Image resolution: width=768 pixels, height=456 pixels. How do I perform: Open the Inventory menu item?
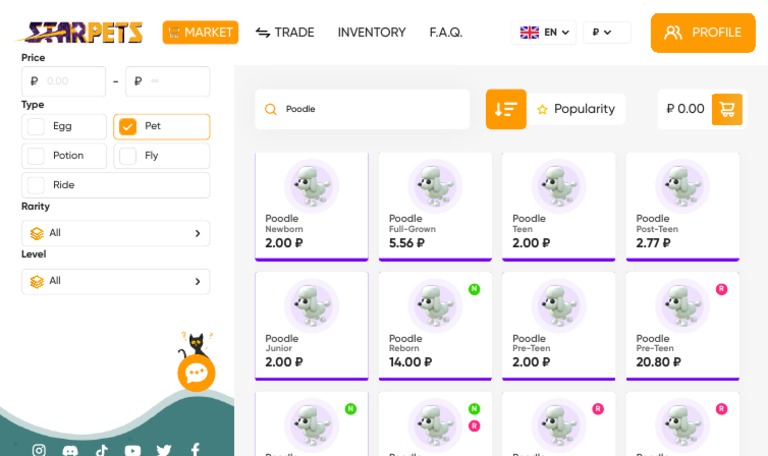click(372, 32)
